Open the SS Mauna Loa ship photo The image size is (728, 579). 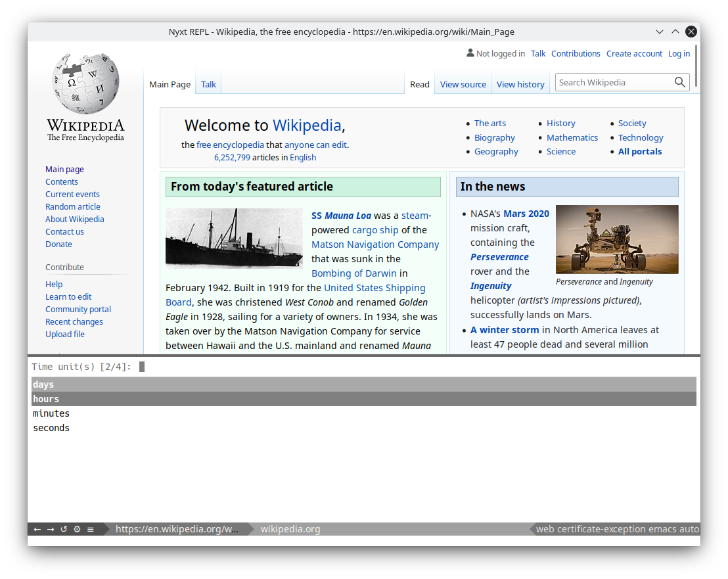[x=234, y=239]
